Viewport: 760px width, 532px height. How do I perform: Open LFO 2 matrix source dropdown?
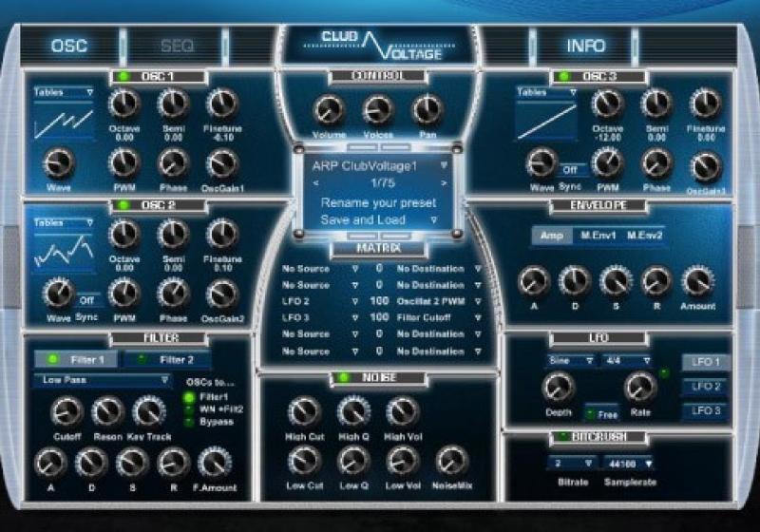(320, 301)
